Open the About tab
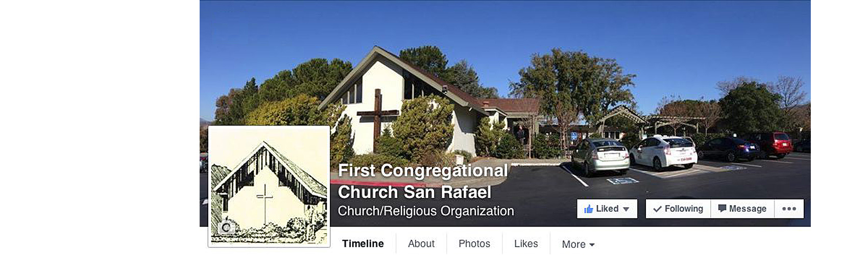868x255 pixels. tap(421, 244)
